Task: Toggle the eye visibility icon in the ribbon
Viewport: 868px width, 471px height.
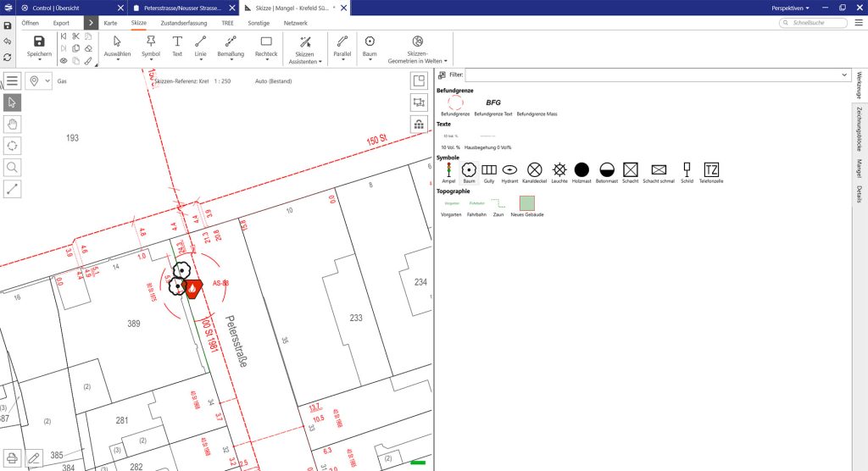Action: click(64, 61)
